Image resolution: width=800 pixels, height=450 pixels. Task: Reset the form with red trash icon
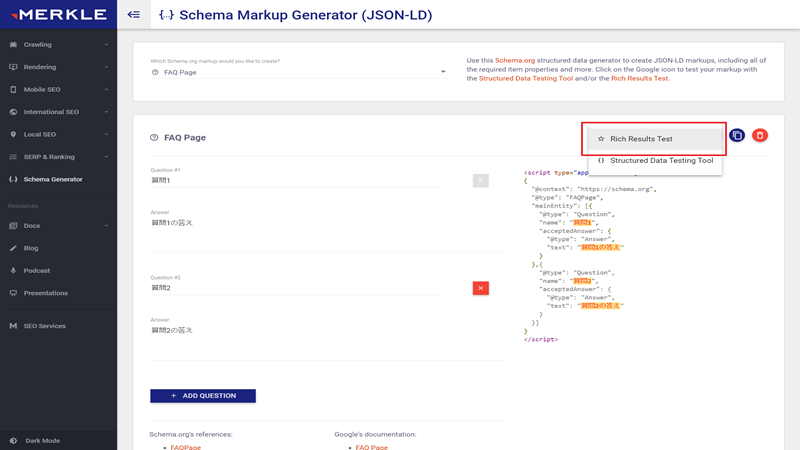760,135
